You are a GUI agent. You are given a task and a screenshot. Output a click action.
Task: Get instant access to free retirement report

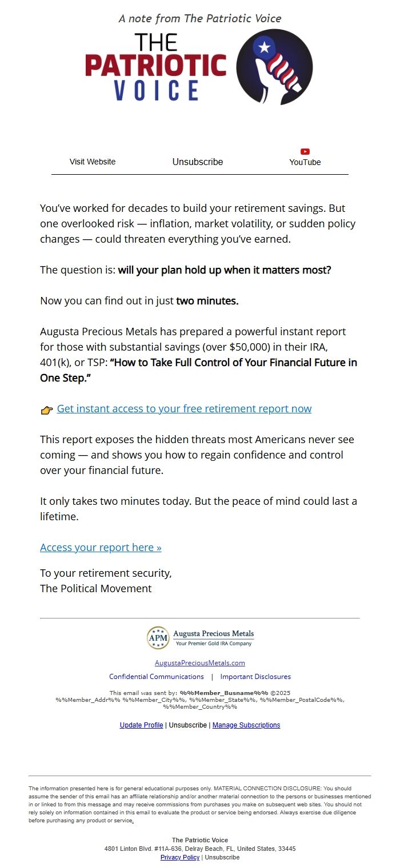(184, 408)
